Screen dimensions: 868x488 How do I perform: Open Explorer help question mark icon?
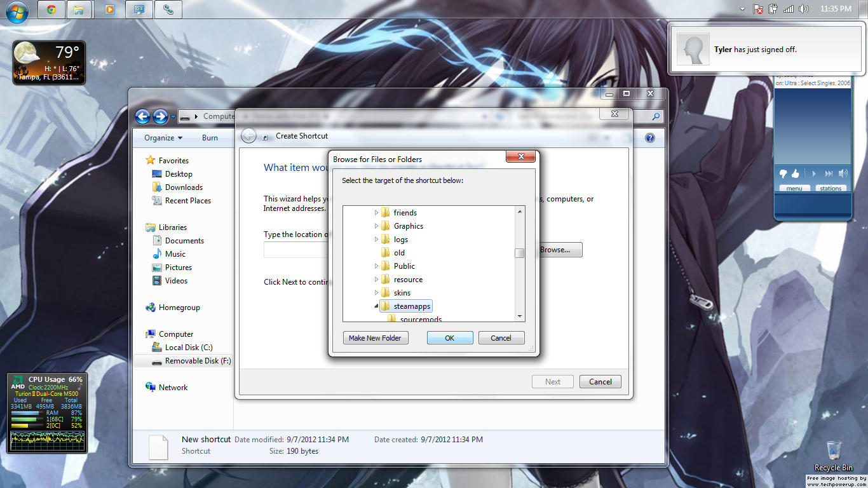[x=650, y=138]
